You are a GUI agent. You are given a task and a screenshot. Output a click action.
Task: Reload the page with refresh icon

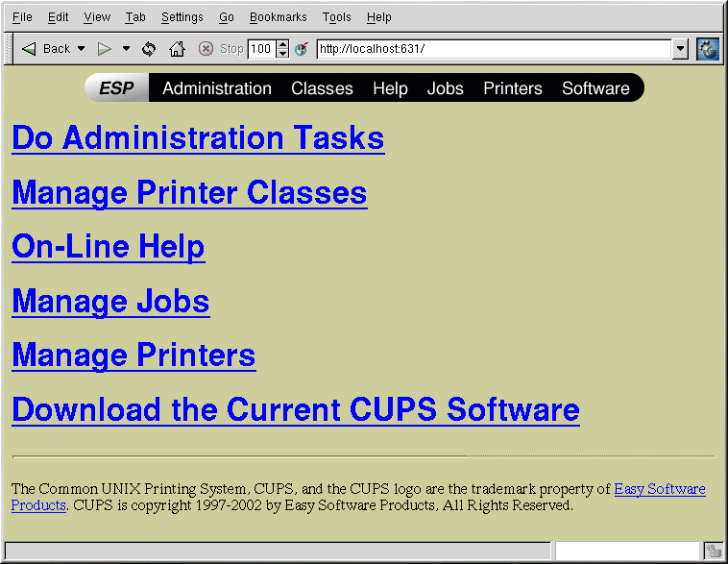tap(149, 49)
